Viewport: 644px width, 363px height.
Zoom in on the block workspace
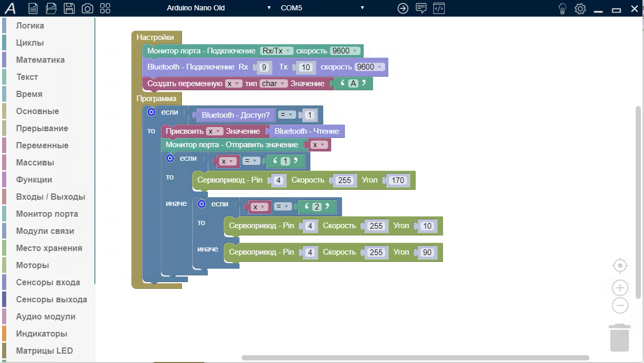click(620, 288)
